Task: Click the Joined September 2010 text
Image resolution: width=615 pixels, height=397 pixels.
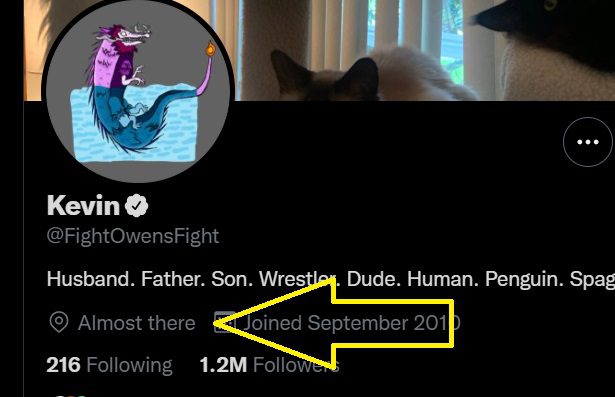Action: (x=351, y=323)
